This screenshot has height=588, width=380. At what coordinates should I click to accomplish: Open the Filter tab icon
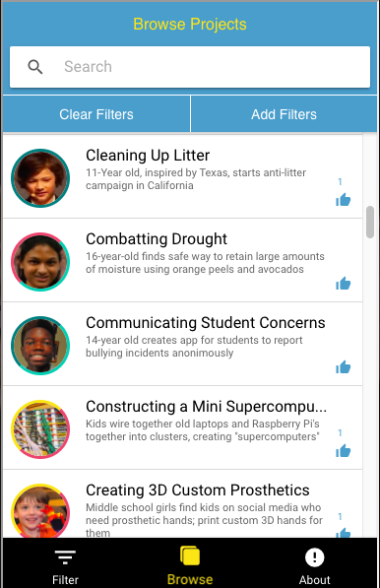coord(65,556)
